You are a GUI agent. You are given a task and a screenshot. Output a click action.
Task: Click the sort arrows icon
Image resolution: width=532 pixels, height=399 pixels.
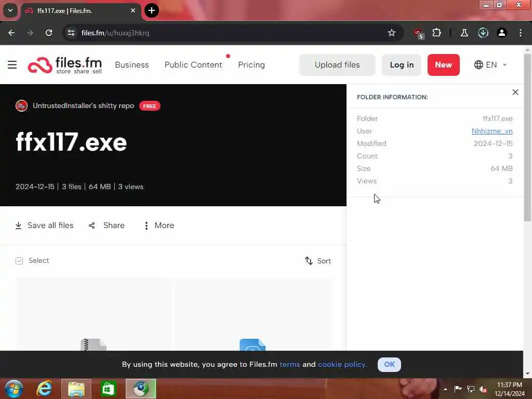coord(309,261)
